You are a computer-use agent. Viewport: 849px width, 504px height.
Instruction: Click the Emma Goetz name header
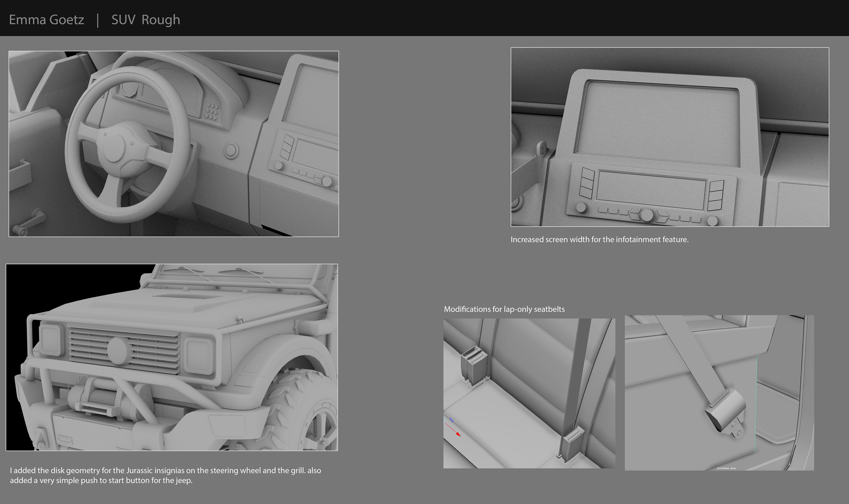coord(47,20)
